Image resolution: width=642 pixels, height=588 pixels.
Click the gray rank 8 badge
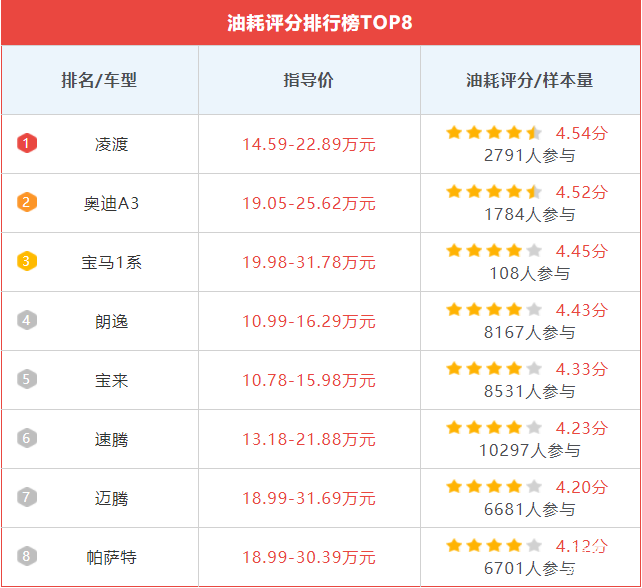click(27, 557)
